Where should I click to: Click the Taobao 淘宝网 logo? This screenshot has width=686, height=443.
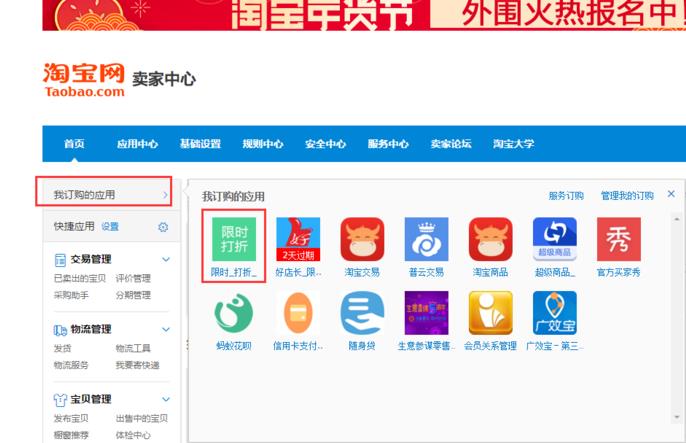point(84,80)
